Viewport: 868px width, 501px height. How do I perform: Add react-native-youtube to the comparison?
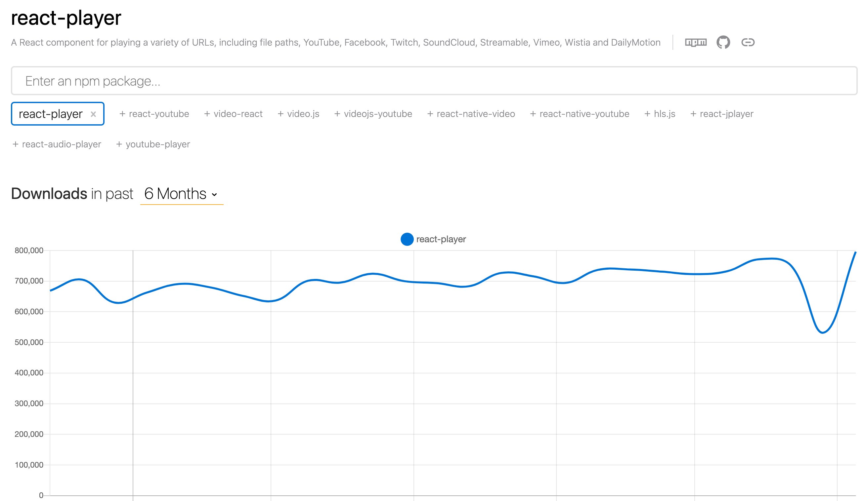[579, 114]
